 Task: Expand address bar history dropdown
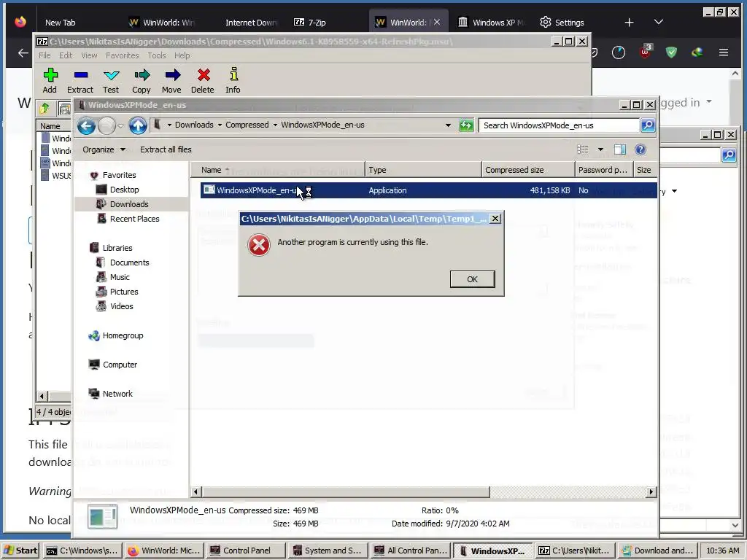[448, 125]
